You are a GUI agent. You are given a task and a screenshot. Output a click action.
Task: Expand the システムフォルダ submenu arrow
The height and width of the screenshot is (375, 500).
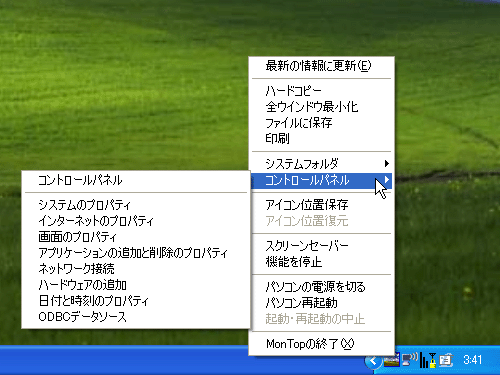point(387,163)
